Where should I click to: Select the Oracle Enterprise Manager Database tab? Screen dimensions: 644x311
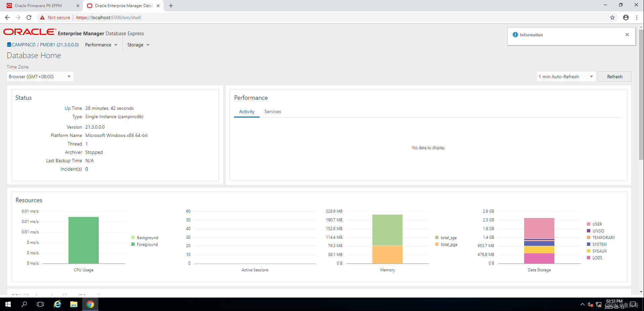coord(124,6)
